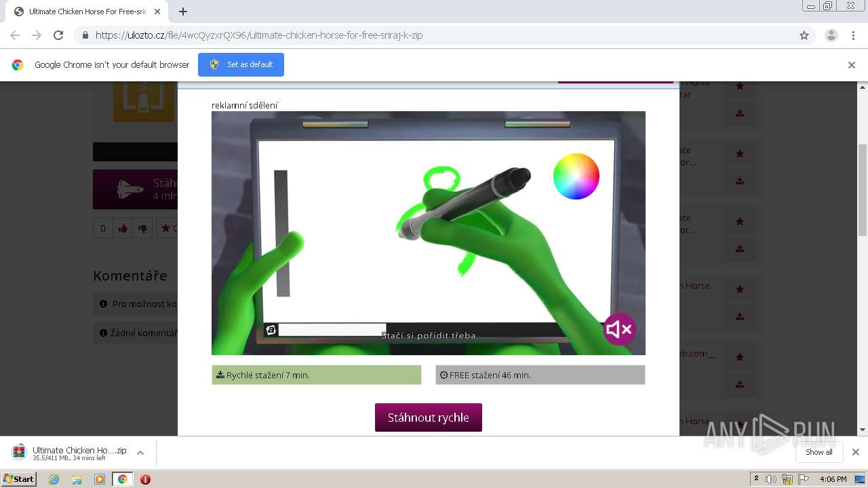Favorite the third related file star
Viewport: 868px width, 488px height.
(740, 222)
